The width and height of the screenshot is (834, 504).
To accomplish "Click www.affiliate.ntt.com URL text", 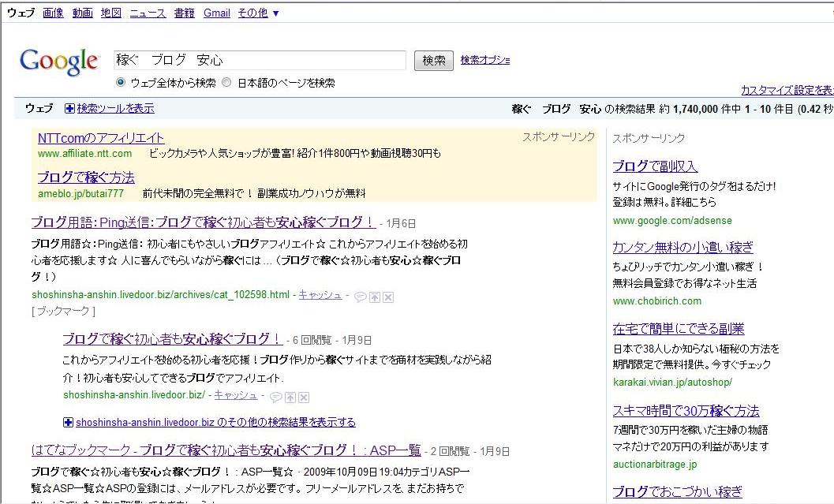I will (84, 154).
